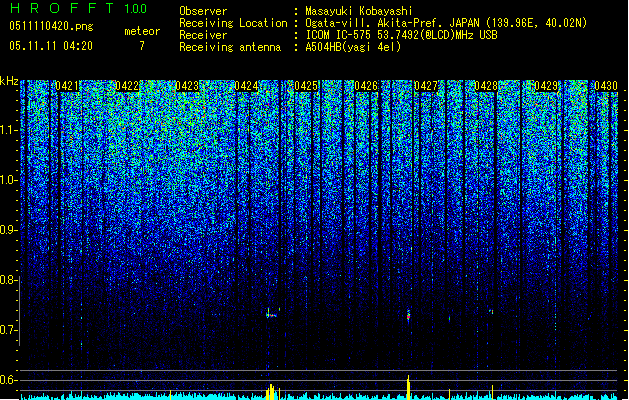Click the red meteor echo before 0427
629x400 pixels.
[x=408, y=315]
